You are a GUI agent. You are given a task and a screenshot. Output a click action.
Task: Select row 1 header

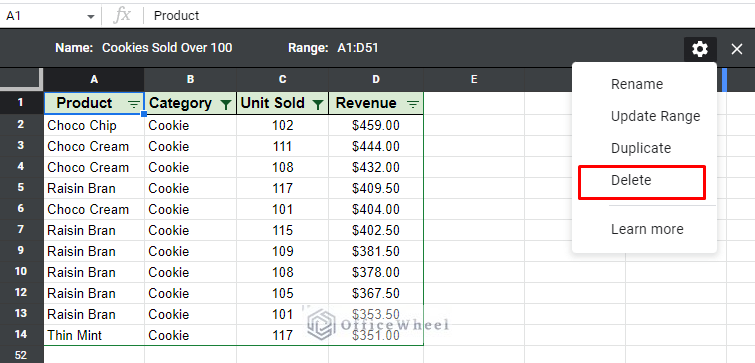[21, 103]
